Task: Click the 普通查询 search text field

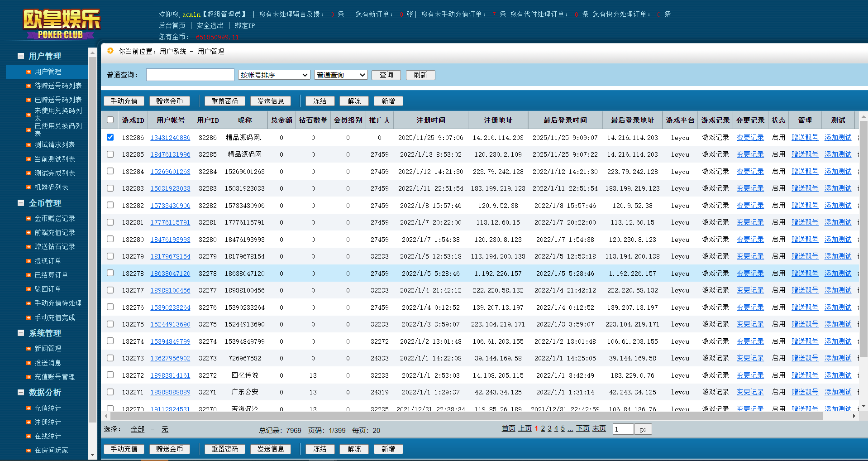Action: point(190,75)
